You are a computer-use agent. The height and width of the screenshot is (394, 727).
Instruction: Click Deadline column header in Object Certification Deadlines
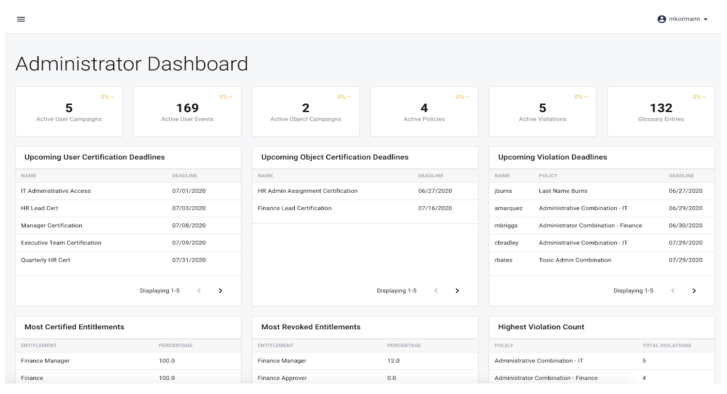click(431, 176)
